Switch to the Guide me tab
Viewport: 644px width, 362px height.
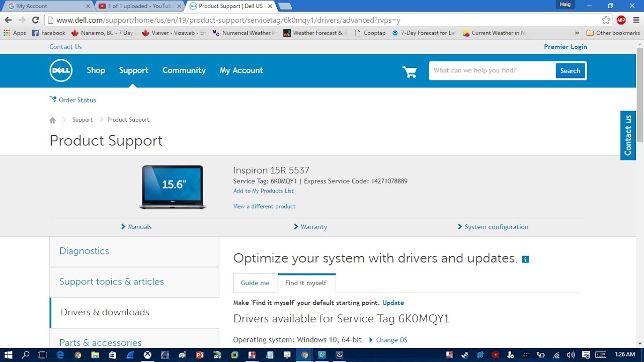pyautogui.click(x=255, y=283)
